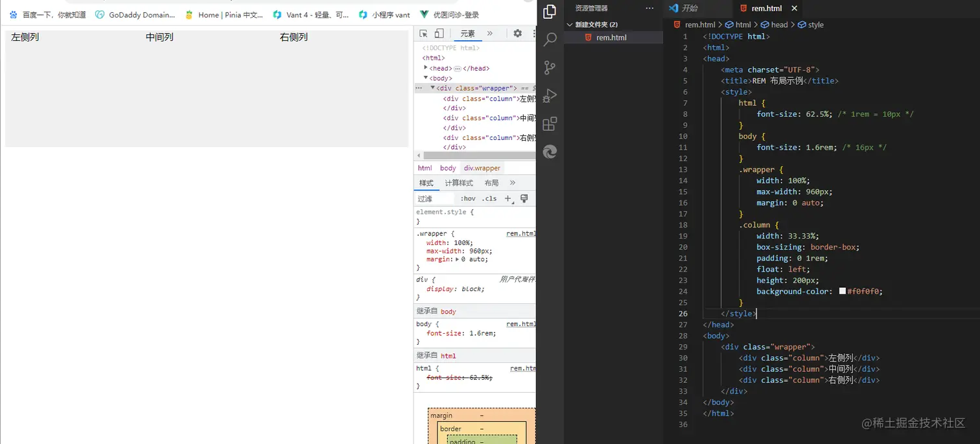Open the Run and Debug view
980x444 pixels.
(x=550, y=95)
